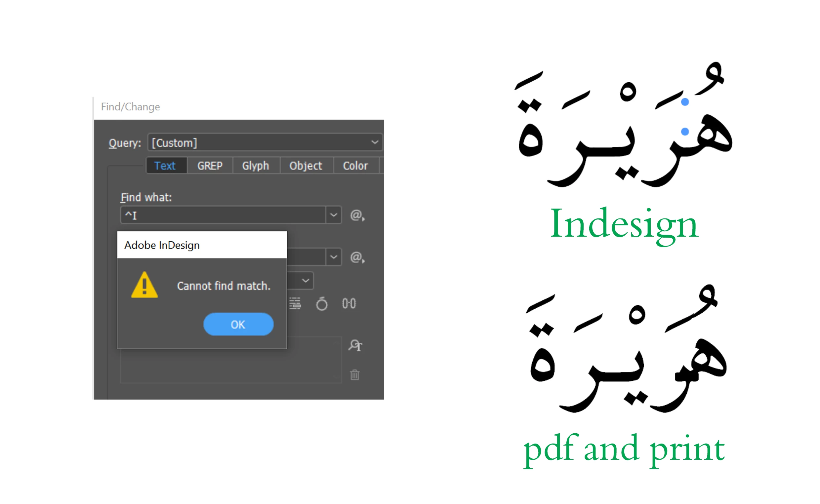
Task: Open the Search scope dropdown arrow
Action: [x=306, y=281]
